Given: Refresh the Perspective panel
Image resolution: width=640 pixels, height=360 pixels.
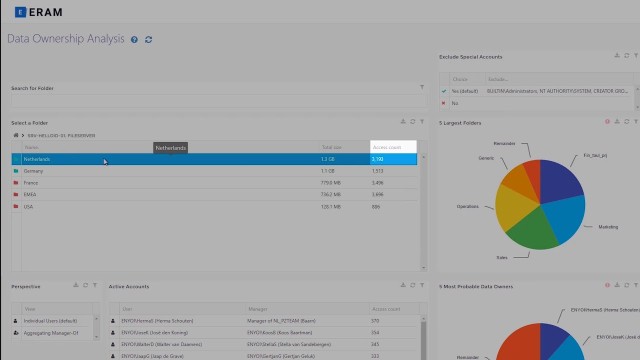Looking at the screenshot, I should point(85,285).
